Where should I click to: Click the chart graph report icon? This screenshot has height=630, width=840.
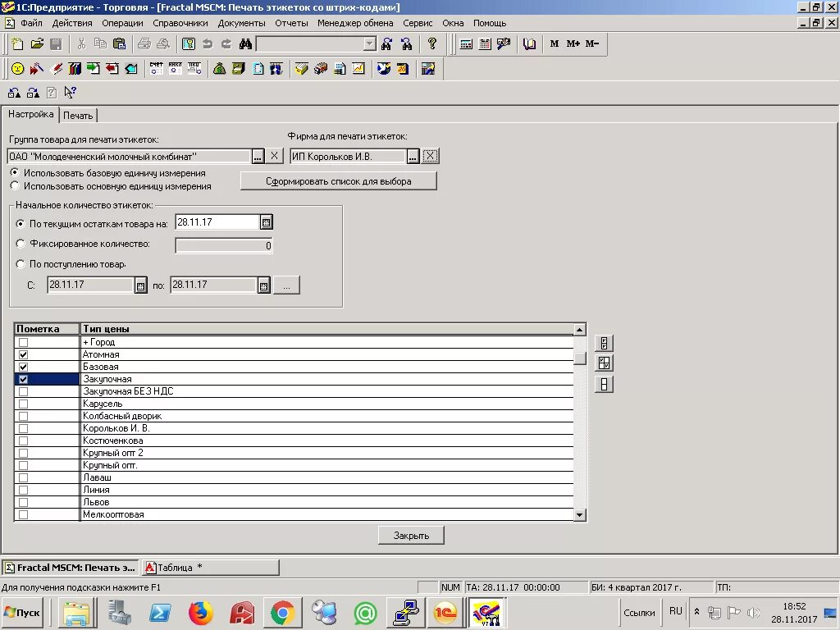pos(358,69)
